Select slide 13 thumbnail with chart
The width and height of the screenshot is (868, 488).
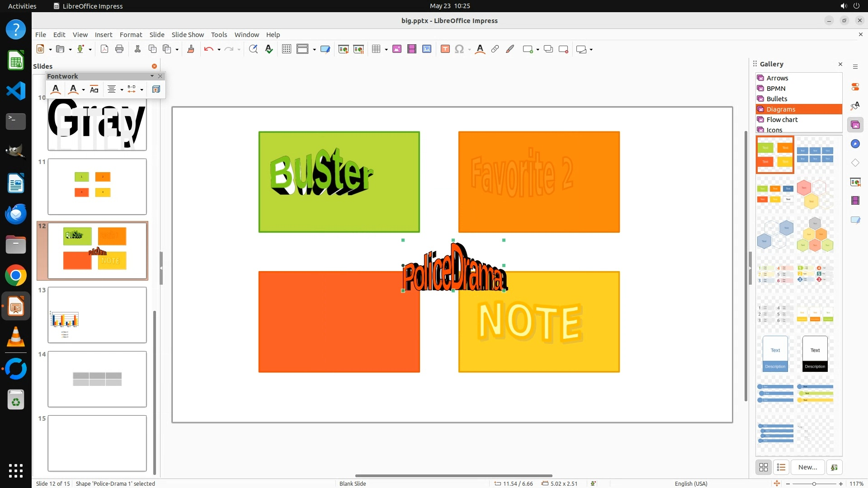click(x=97, y=315)
